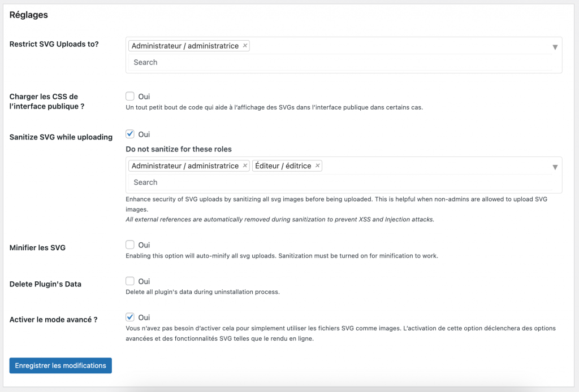Select Administrateur tag text in Do not sanitize roles
Screen dimensions: 579x392
coord(185,165)
